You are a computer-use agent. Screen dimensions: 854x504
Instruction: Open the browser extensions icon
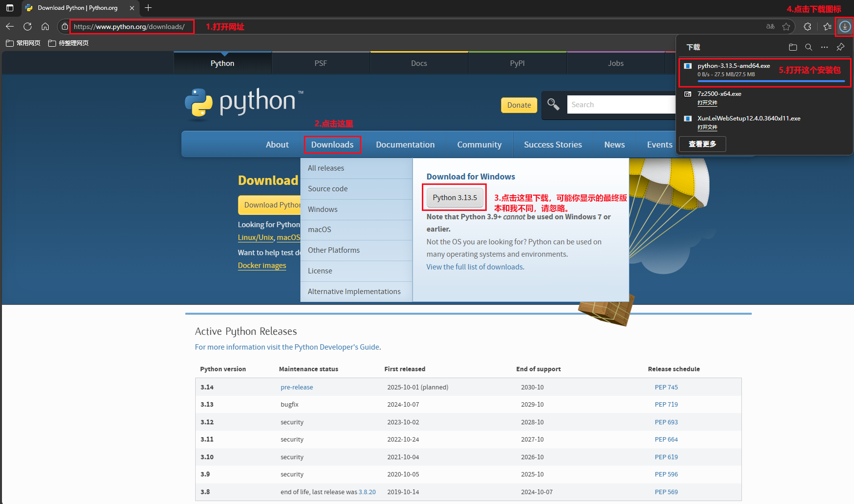(x=807, y=27)
